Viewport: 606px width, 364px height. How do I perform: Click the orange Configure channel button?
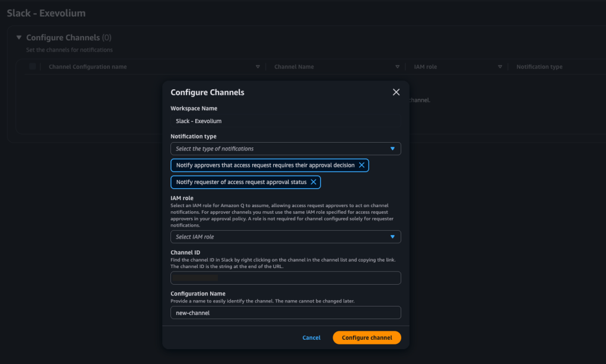pyautogui.click(x=366, y=337)
